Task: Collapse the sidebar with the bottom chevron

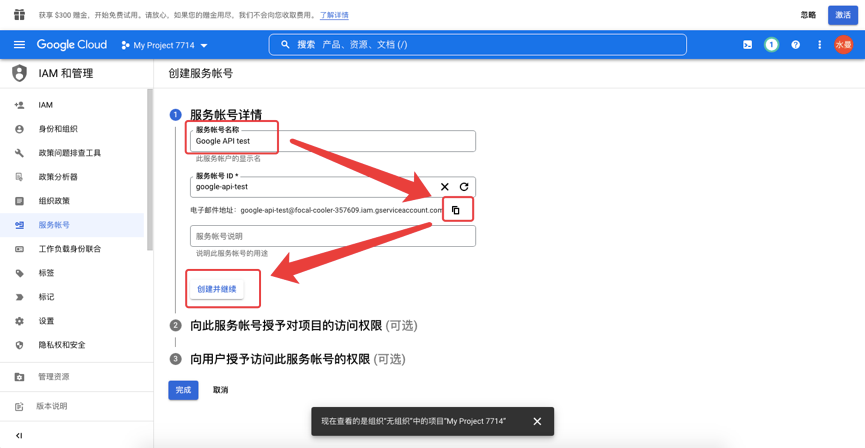Action: [19, 436]
